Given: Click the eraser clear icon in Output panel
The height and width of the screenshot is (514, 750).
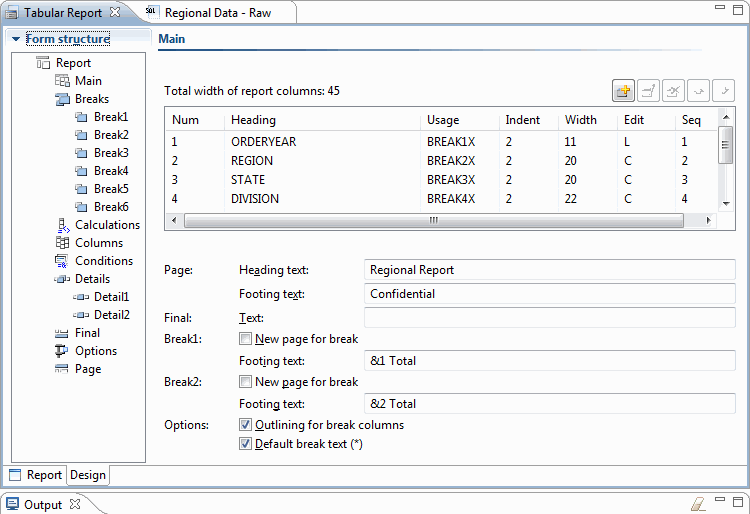Looking at the screenshot, I should (x=698, y=504).
